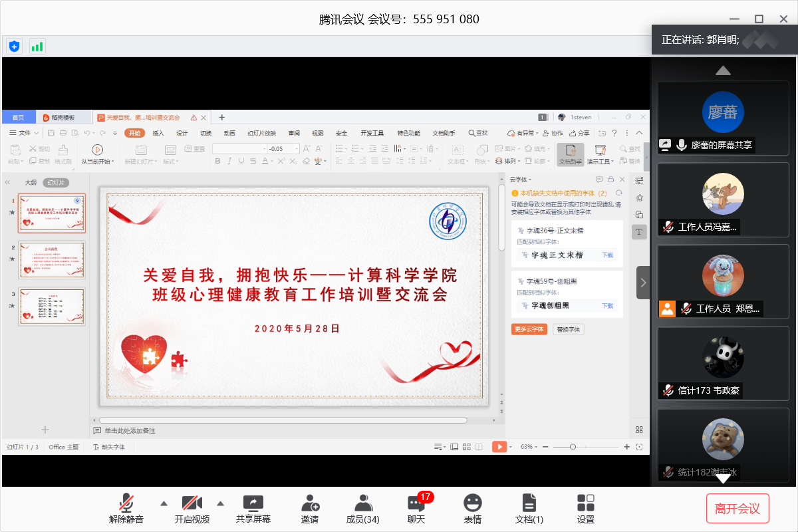The width and height of the screenshot is (798, 532).
Task: Open the Chat (聊天) with 17 unread
Action: [x=416, y=509]
